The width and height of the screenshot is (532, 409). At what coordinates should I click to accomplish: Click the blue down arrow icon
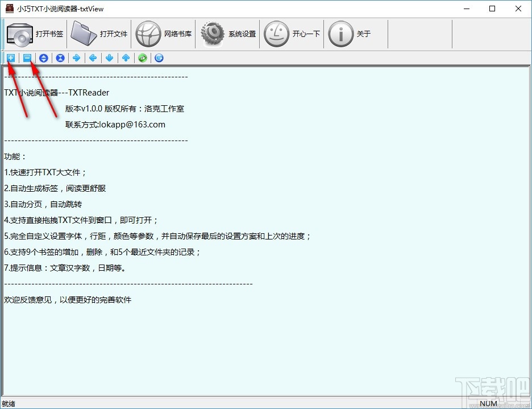tap(109, 58)
